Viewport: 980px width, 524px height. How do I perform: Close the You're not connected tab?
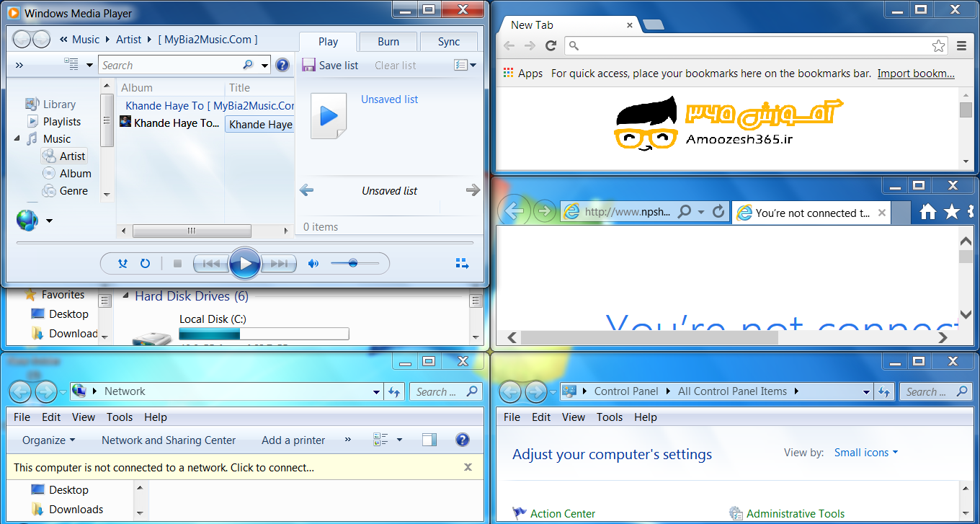pos(881,213)
